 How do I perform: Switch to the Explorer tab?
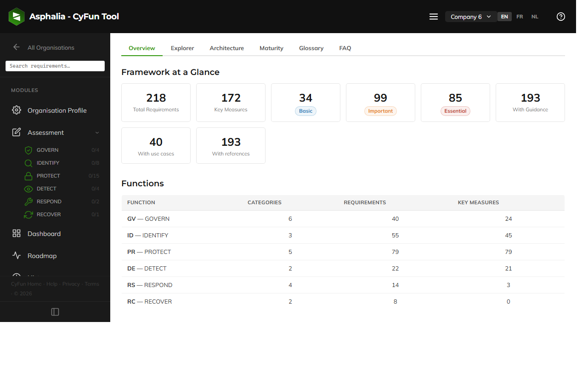tap(182, 48)
